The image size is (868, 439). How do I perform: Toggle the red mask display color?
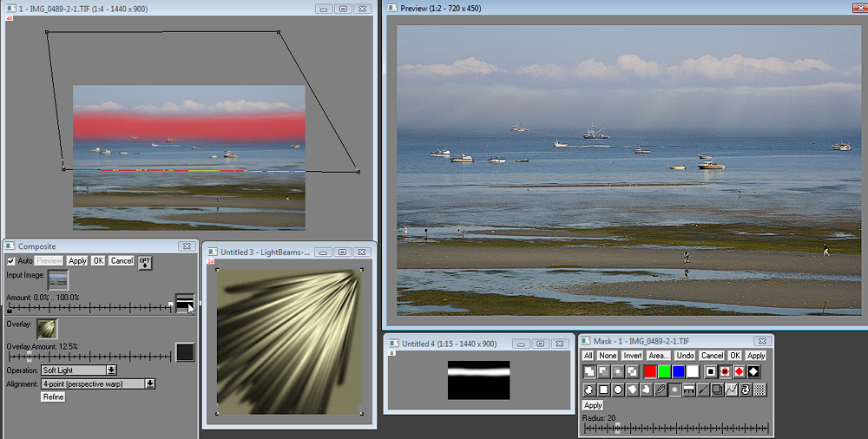coord(650,371)
